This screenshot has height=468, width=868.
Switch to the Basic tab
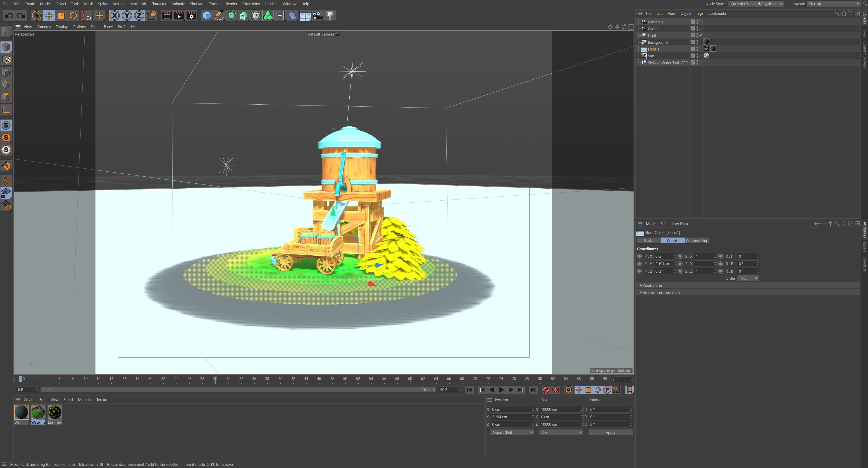tap(648, 241)
